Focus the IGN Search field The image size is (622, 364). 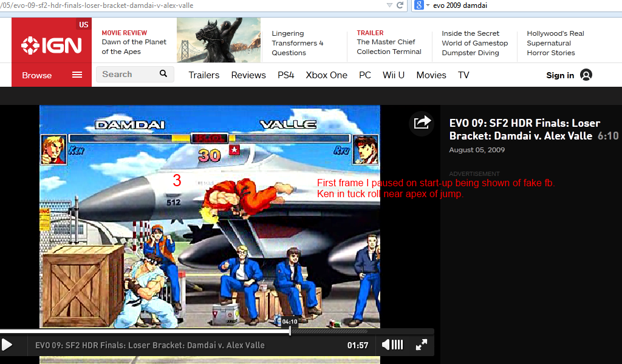coord(135,74)
